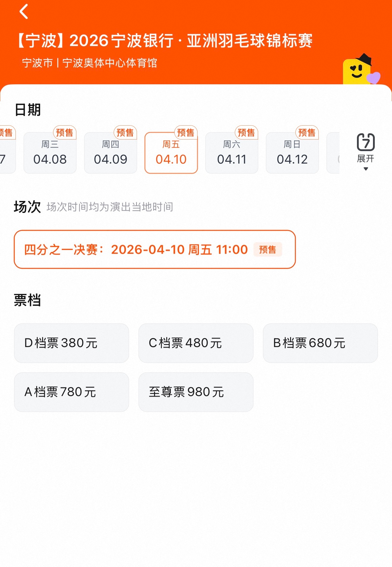Screen dimensions: 392x567
Task: Tap the back arrow icon
Action: pyautogui.click(x=24, y=12)
